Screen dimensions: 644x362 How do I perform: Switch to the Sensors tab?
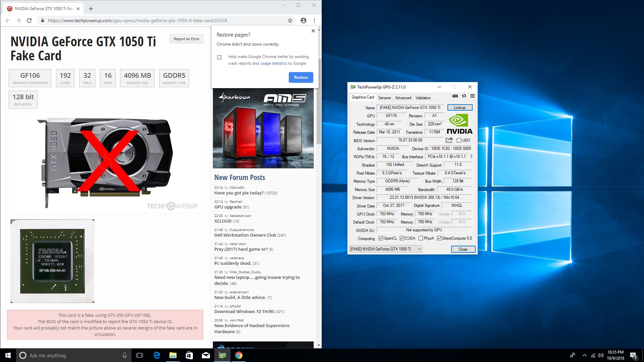click(384, 98)
